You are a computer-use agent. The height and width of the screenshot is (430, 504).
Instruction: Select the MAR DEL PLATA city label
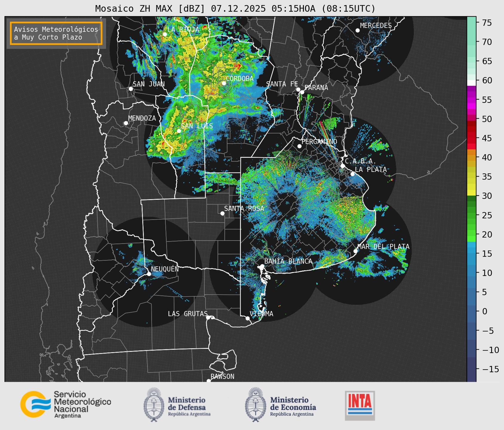point(383,247)
